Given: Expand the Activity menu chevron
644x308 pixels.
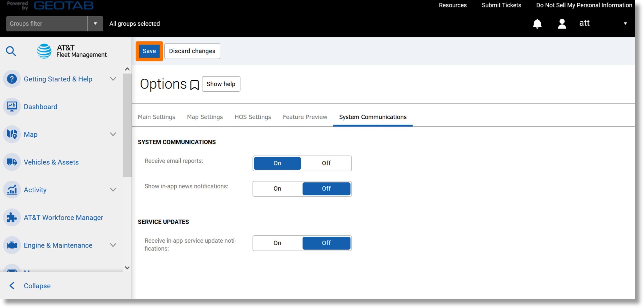Looking at the screenshot, I should pos(113,190).
